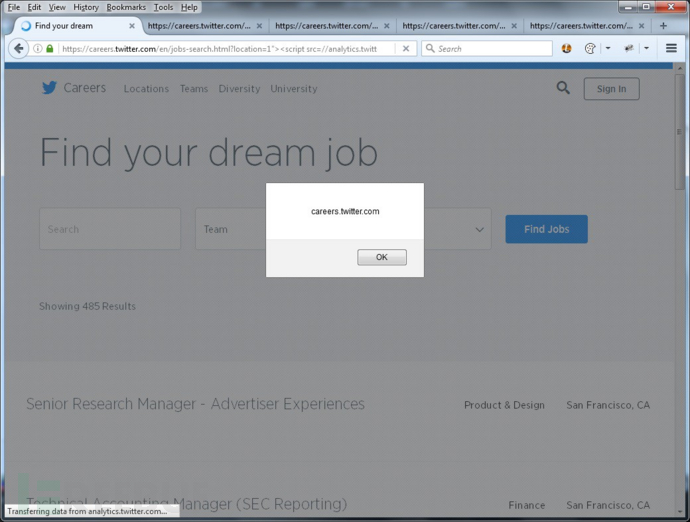
Task: Close the second careers.twitter.com tab
Action: click(259, 26)
